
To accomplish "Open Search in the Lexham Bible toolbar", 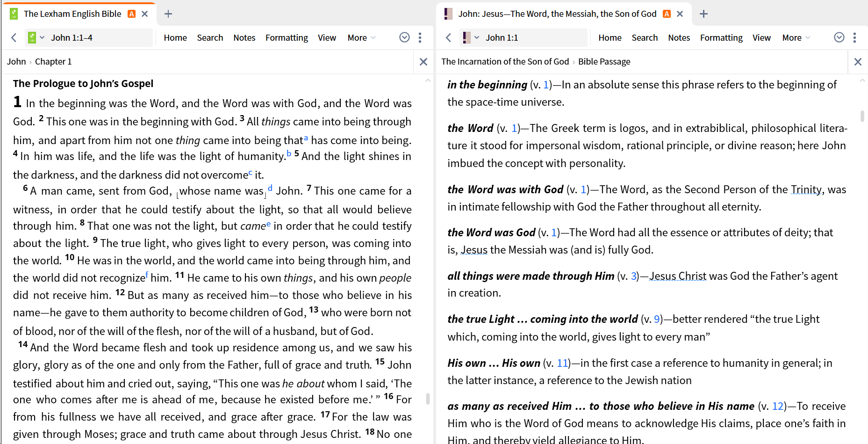I will pyautogui.click(x=210, y=37).
